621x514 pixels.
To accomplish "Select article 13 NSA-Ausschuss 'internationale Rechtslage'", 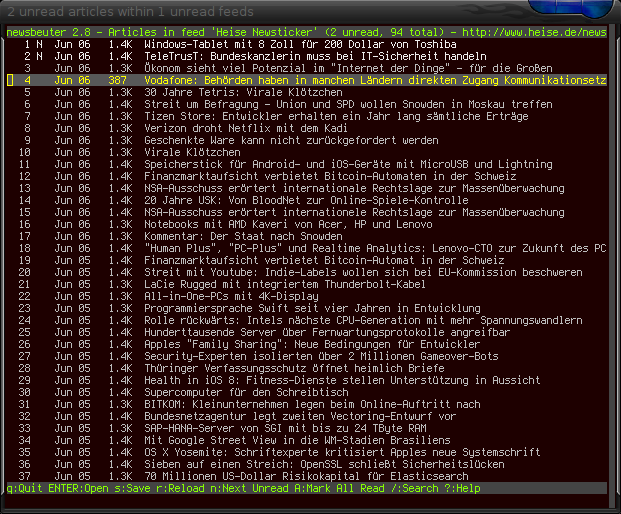I will [307, 188].
